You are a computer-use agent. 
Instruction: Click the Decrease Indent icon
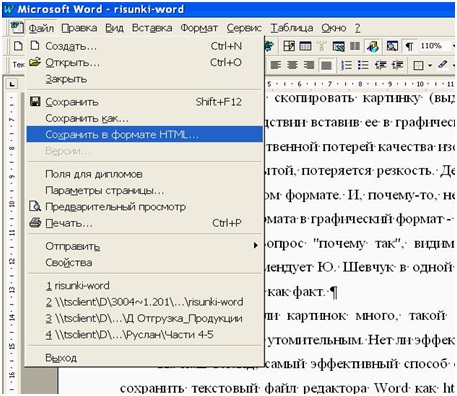coord(380,65)
